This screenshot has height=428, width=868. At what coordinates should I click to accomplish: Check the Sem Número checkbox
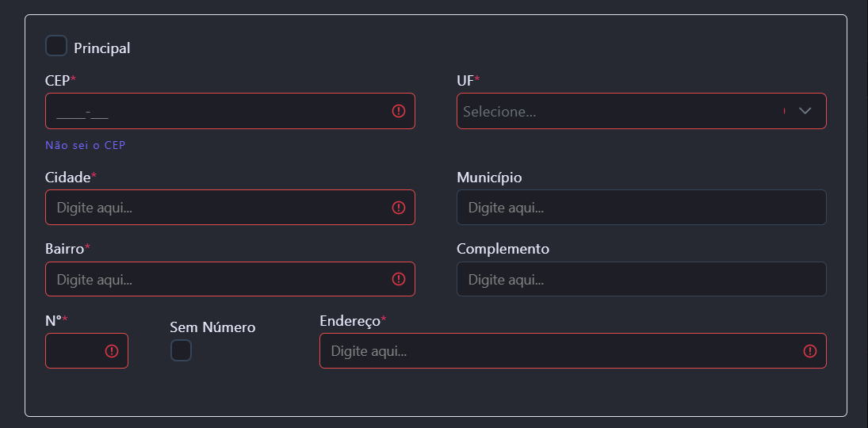point(181,350)
